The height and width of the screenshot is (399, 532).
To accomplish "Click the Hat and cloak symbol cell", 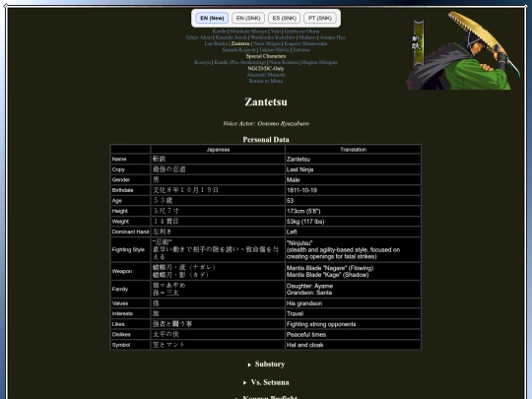I will point(354,345).
